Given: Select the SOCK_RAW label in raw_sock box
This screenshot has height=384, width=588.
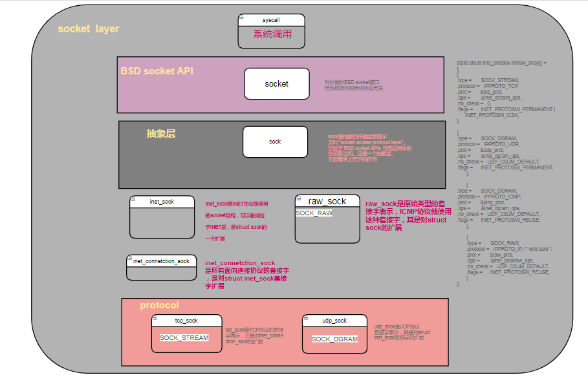Looking at the screenshot, I should pyautogui.click(x=314, y=213).
